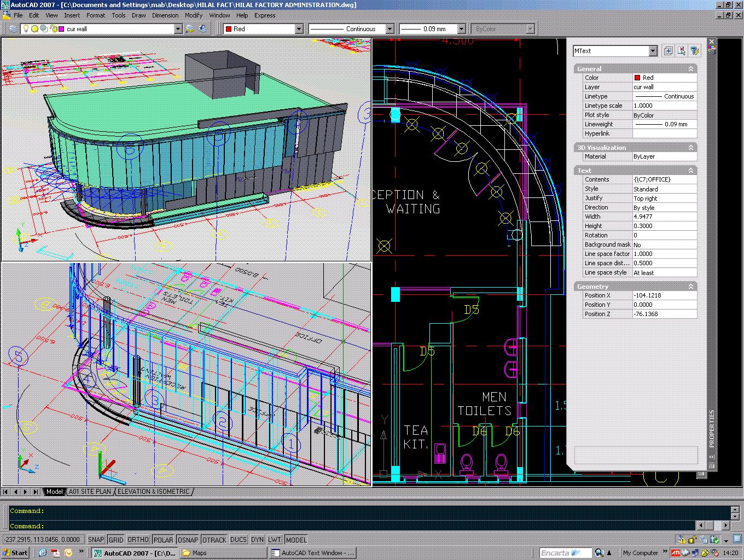The height and width of the screenshot is (560, 744).
Task: Open the color control dropdown showing Red
Action: click(299, 29)
